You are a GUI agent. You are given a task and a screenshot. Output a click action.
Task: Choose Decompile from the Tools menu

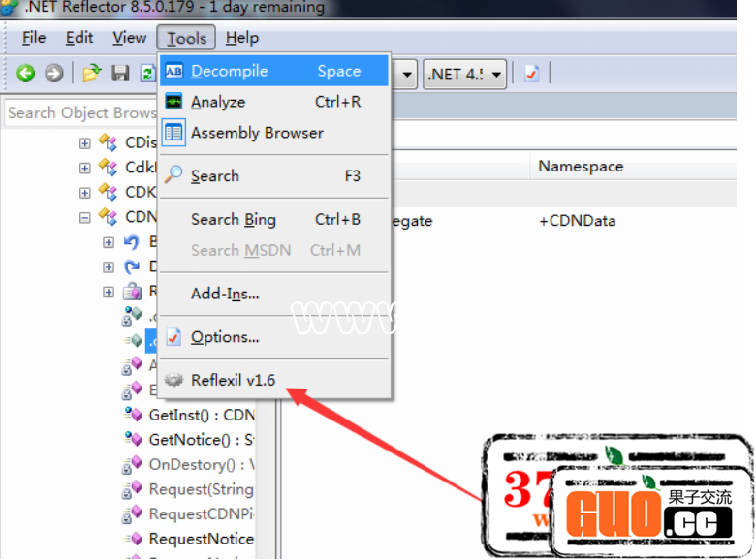click(274, 71)
